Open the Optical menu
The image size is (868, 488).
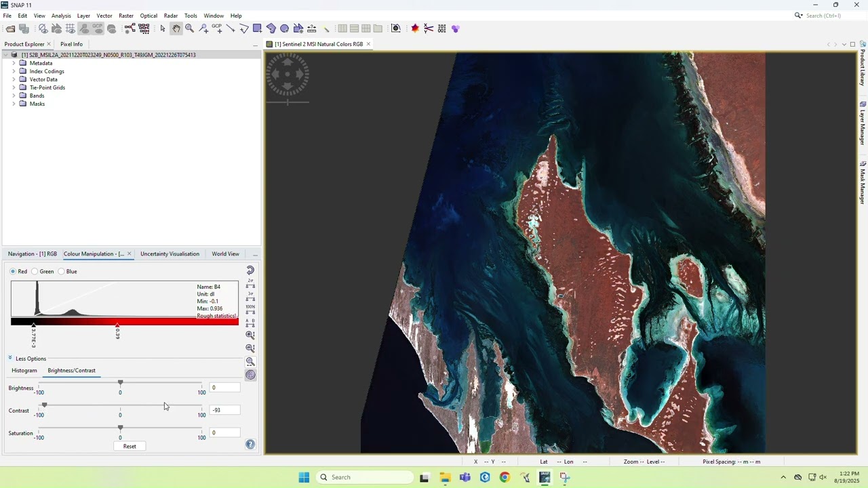149,16
